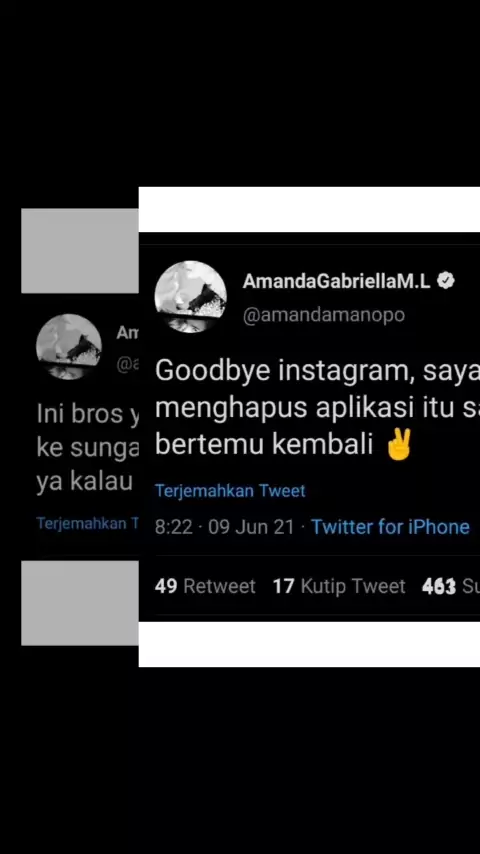The image size is (480, 854).
Task: Click the partially hidden Terjemahkan link on the background tweet
Action: pos(88,523)
